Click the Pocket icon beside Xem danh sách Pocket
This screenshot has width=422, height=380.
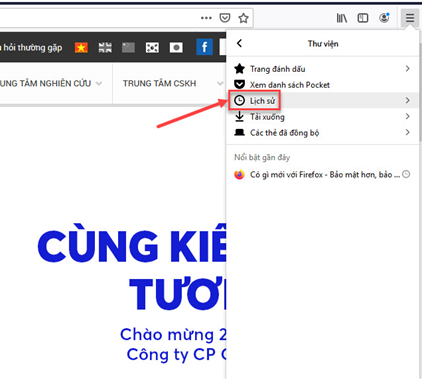click(x=239, y=84)
